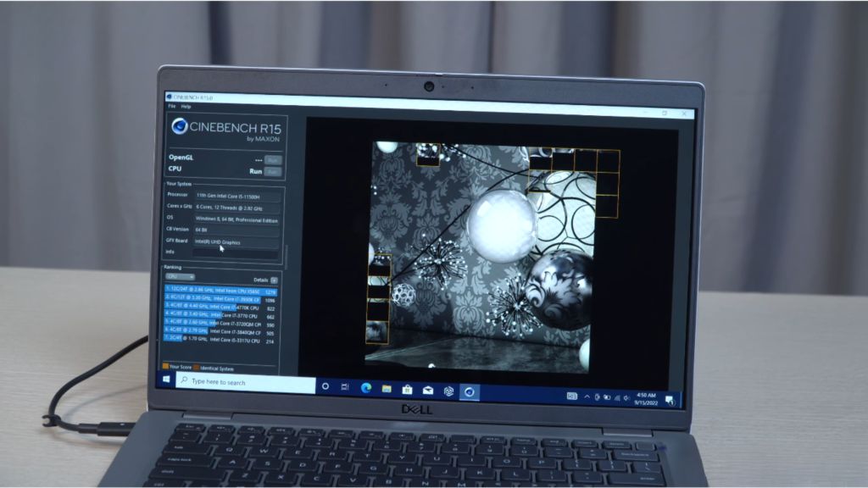Open Cortana circle icon on taskbar

coord(325,386)
